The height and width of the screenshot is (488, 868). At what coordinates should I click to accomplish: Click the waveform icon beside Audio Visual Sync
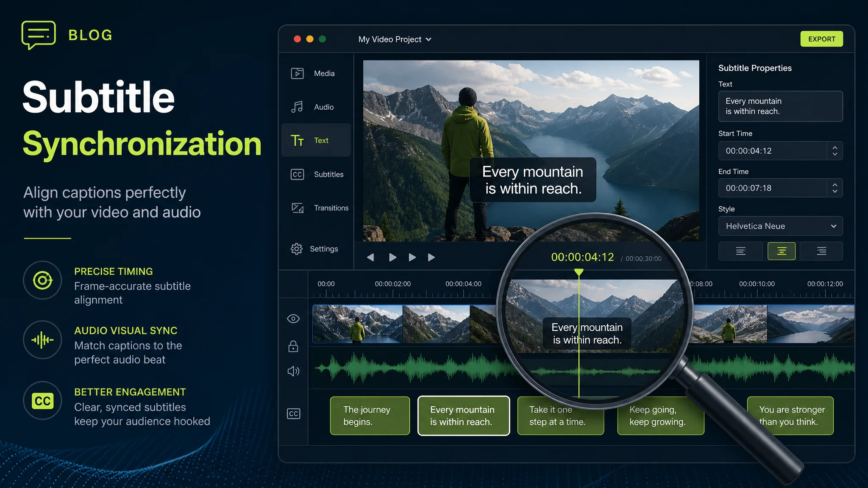click(42, 340)
